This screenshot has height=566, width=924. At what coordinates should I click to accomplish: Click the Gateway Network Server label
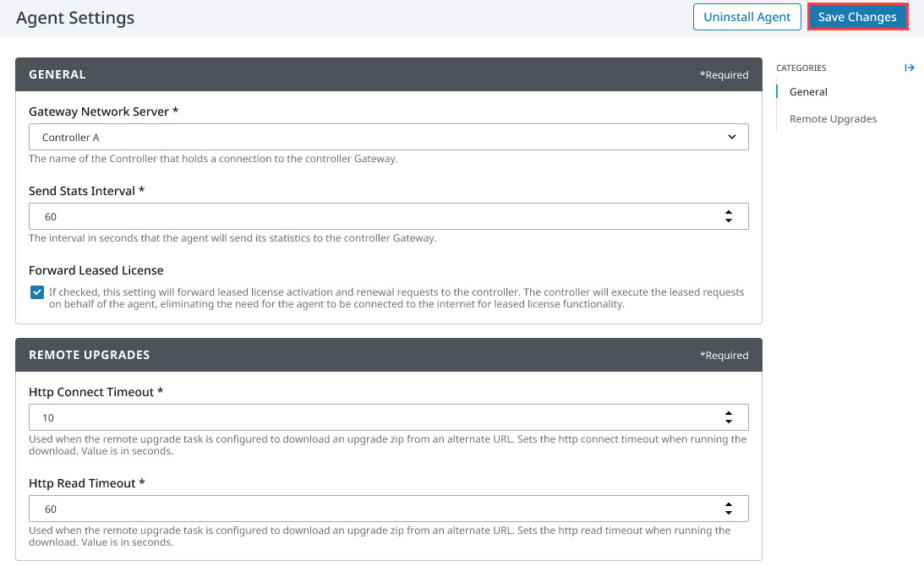tap(103, 112)
